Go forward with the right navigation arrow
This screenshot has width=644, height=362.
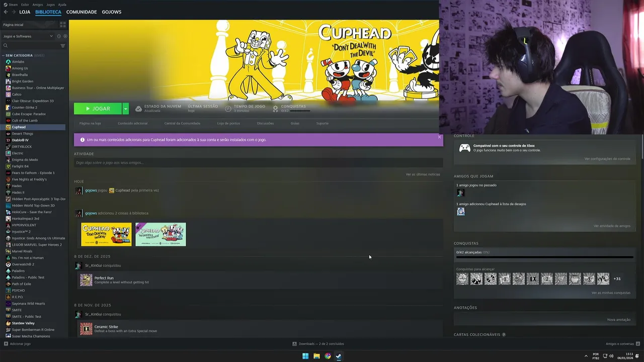click(13, 12)
